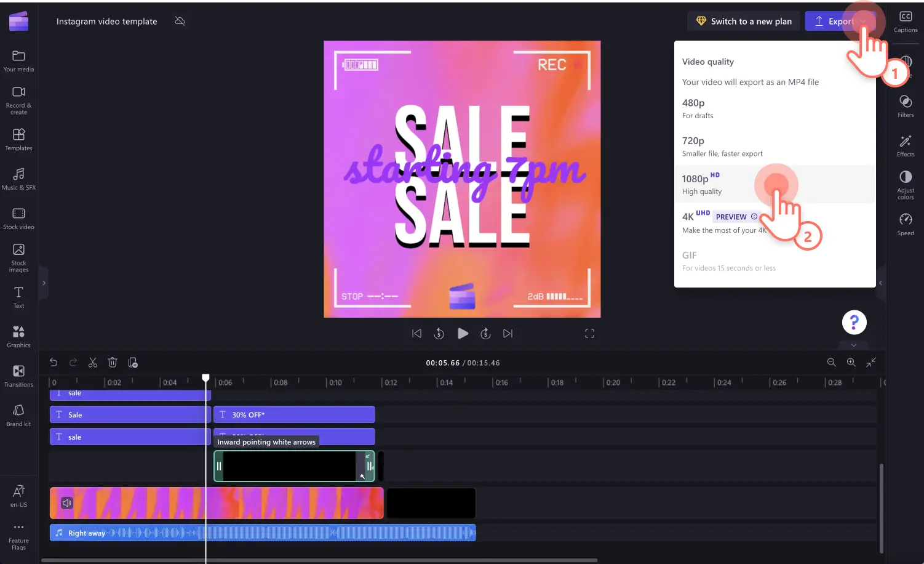
Task: Open the help question mark button
Action: tap(854, 322)
